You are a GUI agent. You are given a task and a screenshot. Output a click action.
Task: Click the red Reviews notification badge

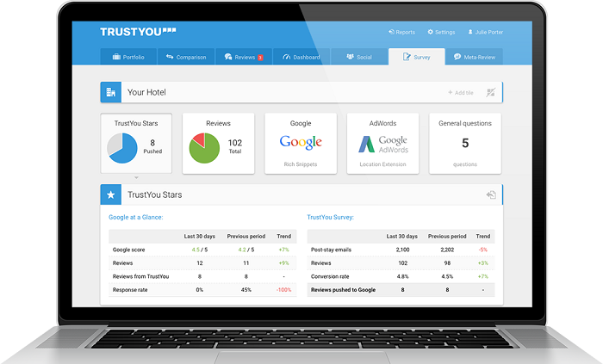click(260, 57)
